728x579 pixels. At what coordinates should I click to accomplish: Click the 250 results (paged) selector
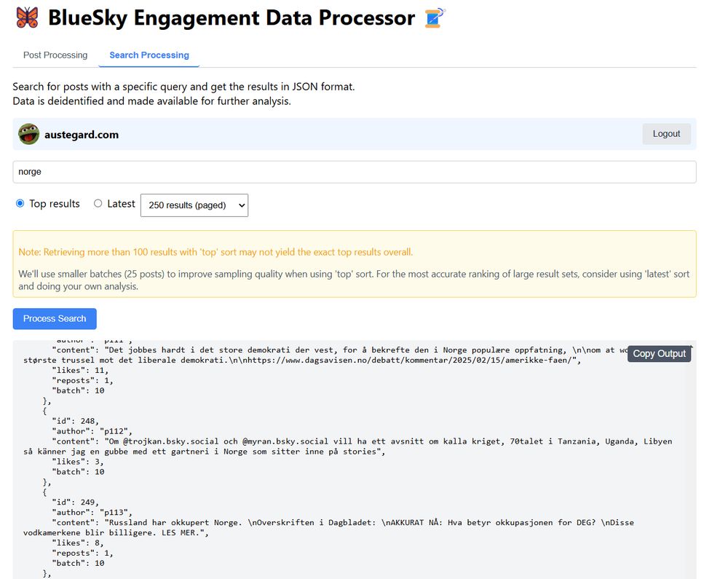(194, 205)
